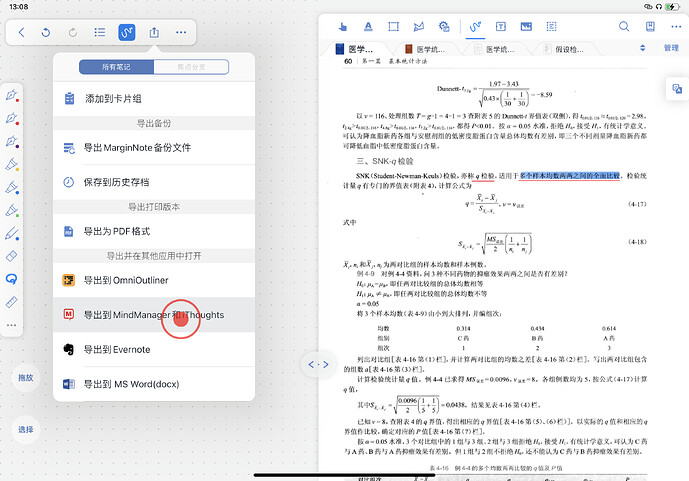
Task: Undo the last mind map action
Action: (x=46, y=32)
